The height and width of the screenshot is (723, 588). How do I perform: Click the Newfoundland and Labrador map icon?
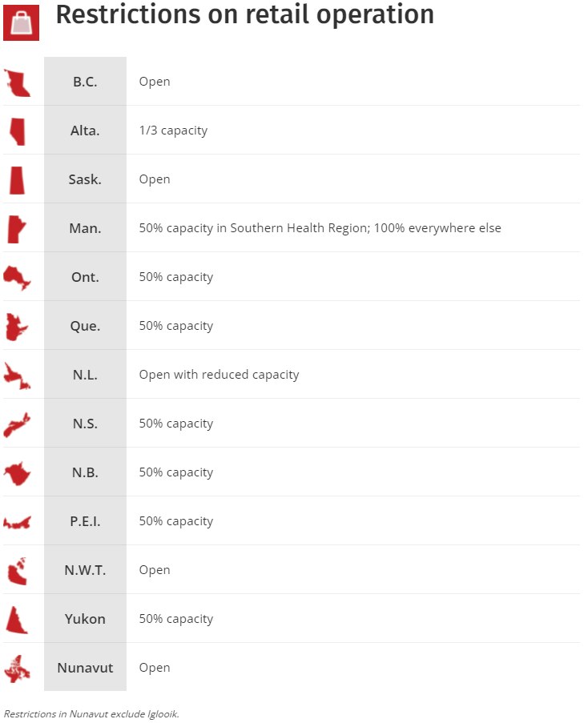click(17, 376)
